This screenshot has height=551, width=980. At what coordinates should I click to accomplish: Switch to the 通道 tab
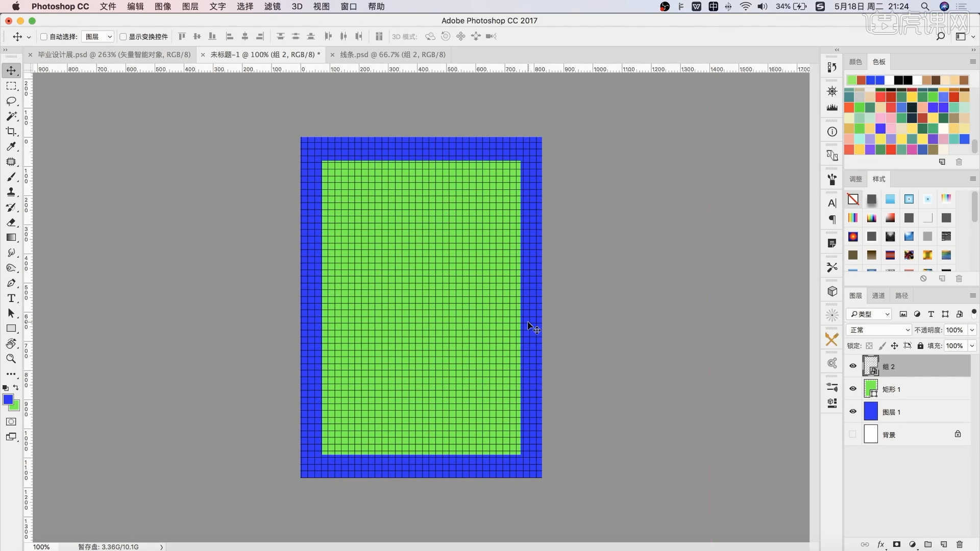coord(878,295)
